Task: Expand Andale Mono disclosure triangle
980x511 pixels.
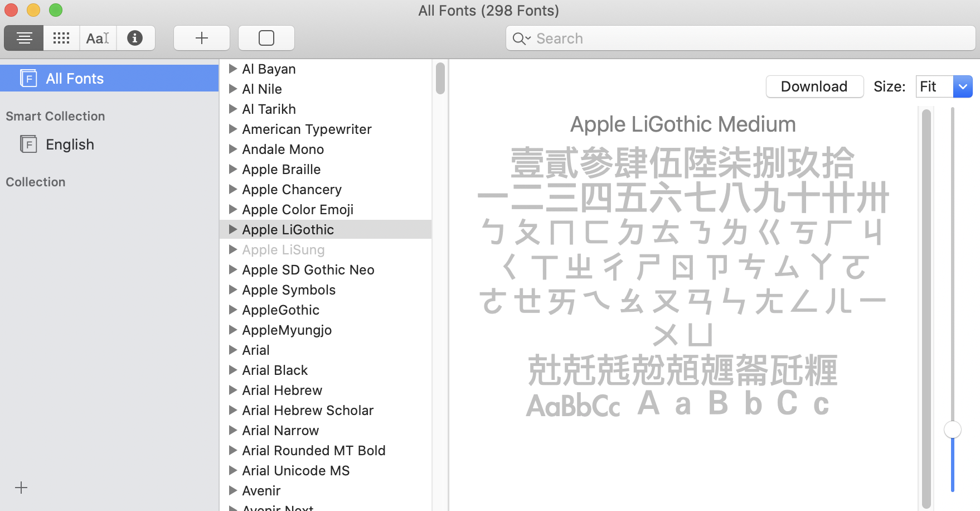Action: tap(233, 149)
